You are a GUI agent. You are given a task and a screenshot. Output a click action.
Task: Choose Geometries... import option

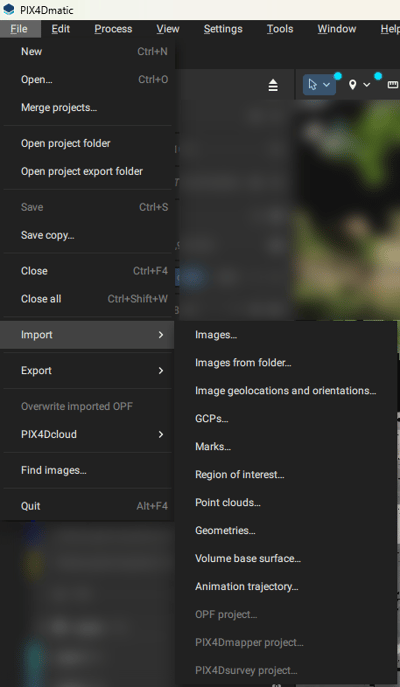(x=286, y=531)
